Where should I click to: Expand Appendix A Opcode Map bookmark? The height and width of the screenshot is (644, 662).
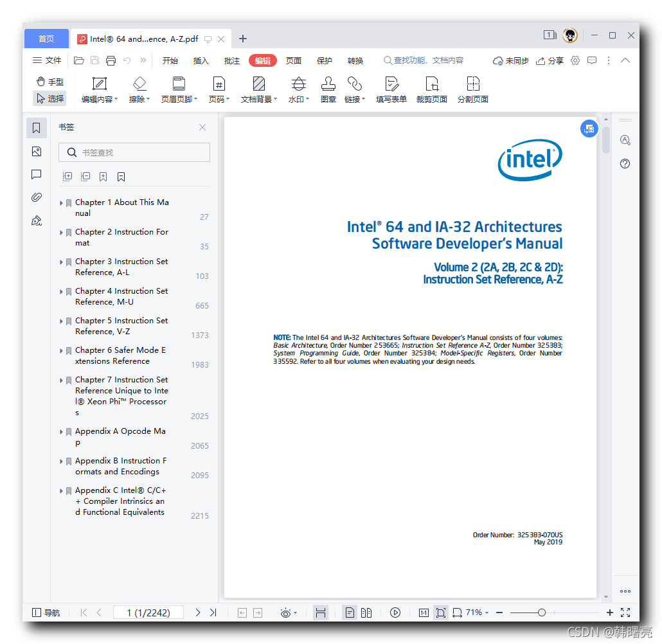(x=61, y=432)
